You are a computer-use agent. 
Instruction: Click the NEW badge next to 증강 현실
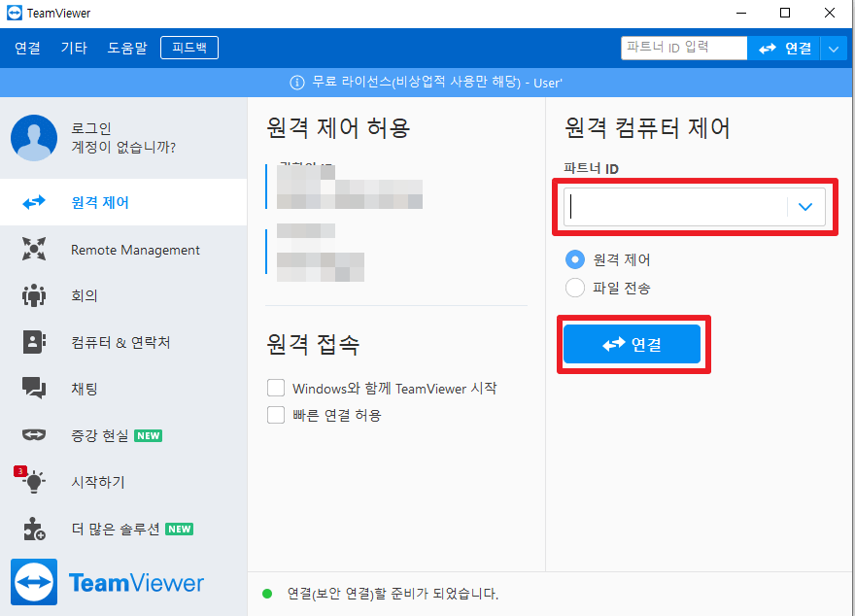(149, 435)
